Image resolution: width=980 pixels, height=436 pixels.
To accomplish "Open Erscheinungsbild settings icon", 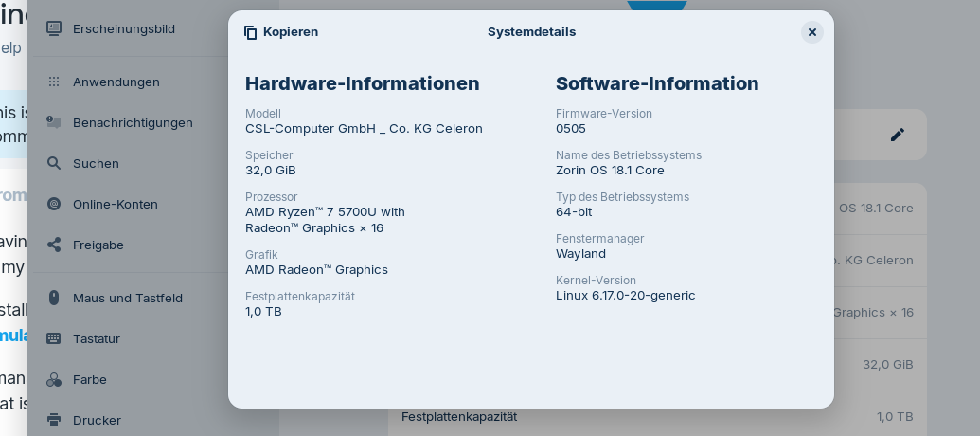I will click(x=54, y=28).
